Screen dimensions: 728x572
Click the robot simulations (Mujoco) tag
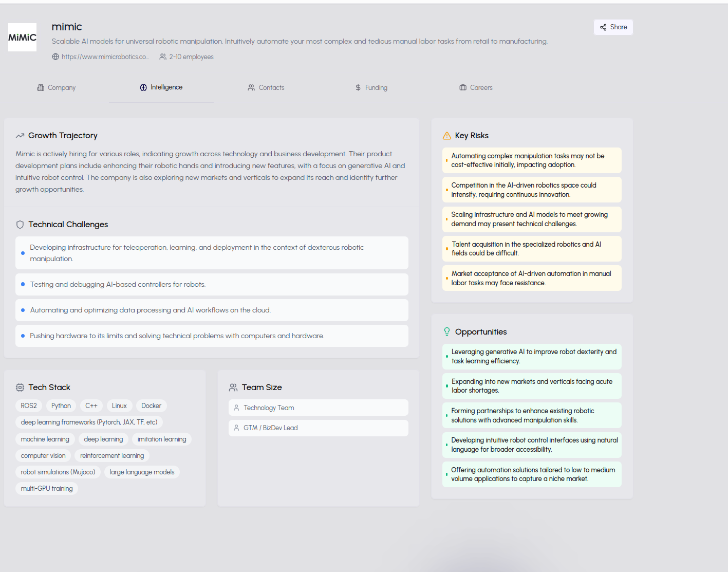click(58, 472)
